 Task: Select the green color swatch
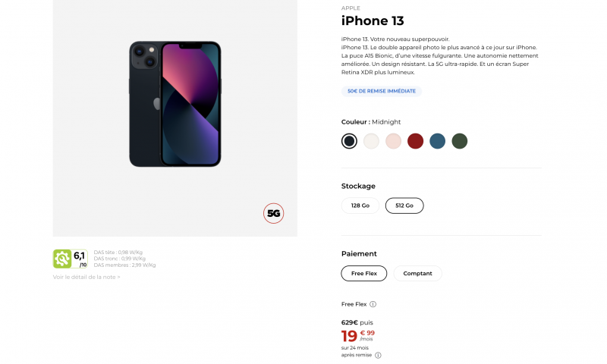click(x=459, y=141)
